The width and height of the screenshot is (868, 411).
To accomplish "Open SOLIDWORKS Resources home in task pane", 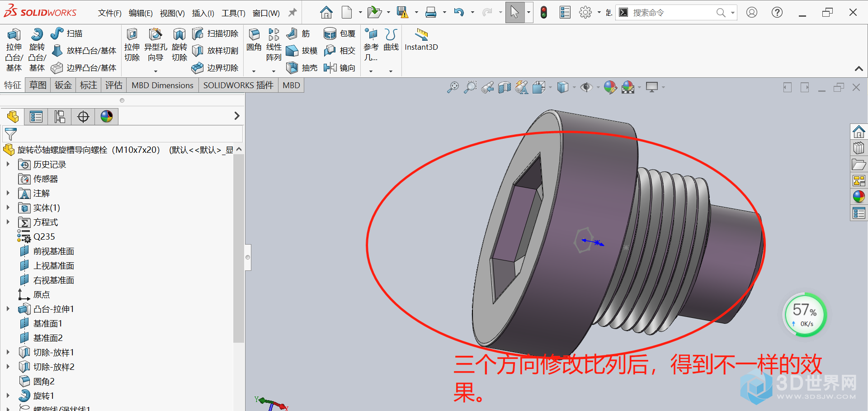I will point(859,132).
